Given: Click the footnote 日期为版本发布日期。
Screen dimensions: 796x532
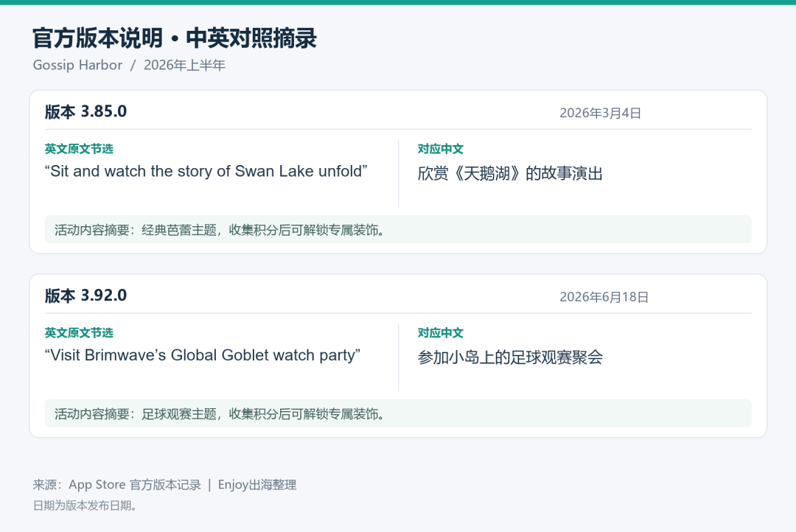Looking at the screenshot, I should point(84,505).
